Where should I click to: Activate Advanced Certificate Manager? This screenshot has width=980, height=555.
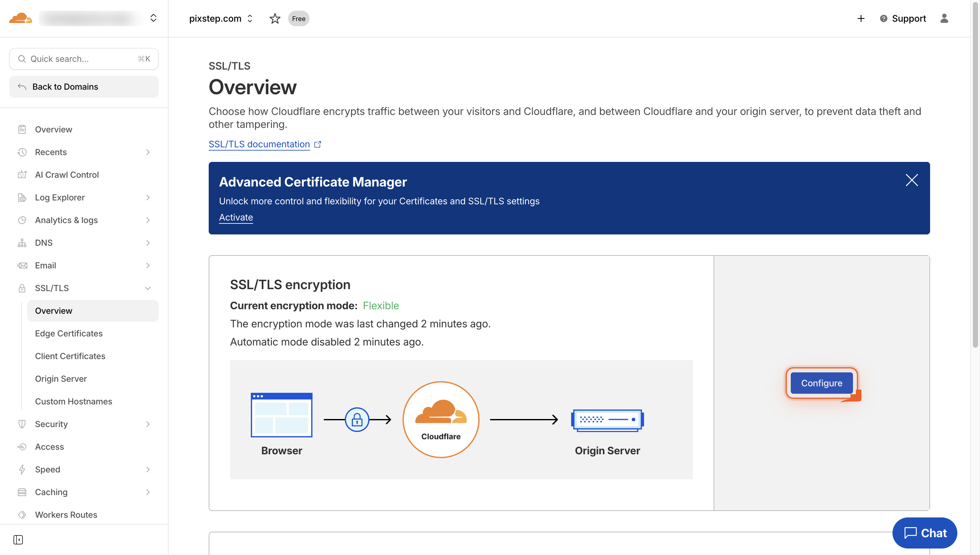(236, 217)
